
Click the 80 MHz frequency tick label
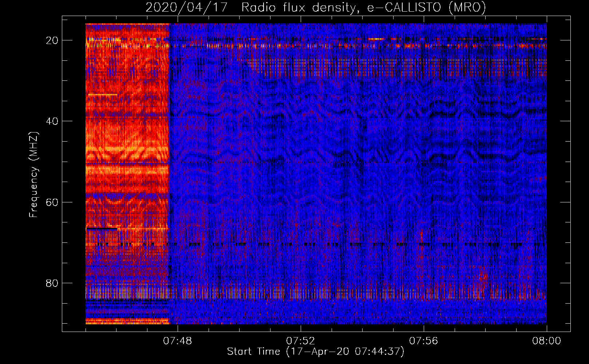52,283
